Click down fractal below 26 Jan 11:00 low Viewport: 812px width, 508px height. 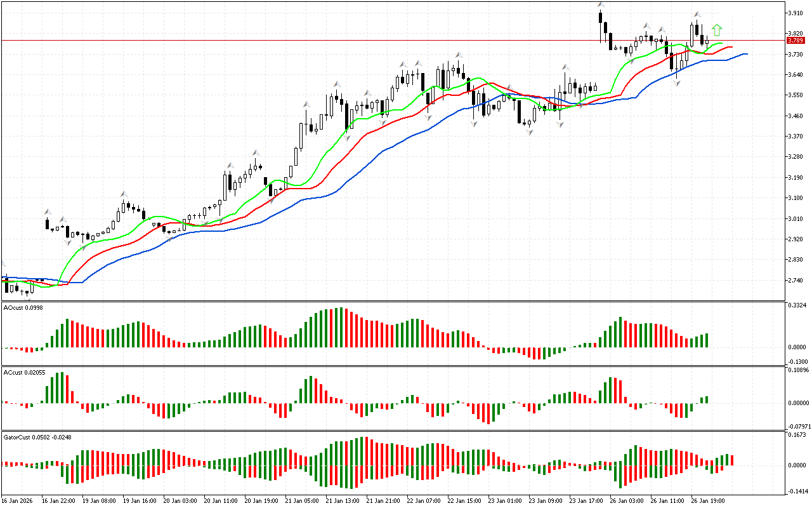pos(677,84)
